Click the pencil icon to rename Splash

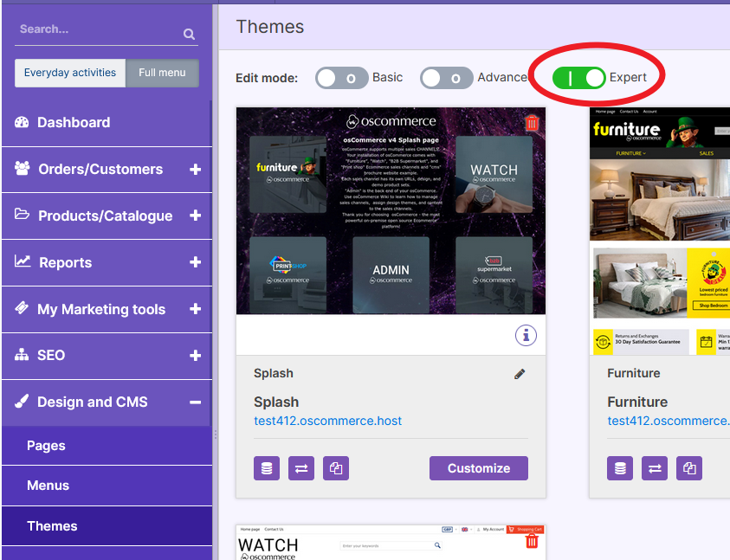(x=520, y=374)
